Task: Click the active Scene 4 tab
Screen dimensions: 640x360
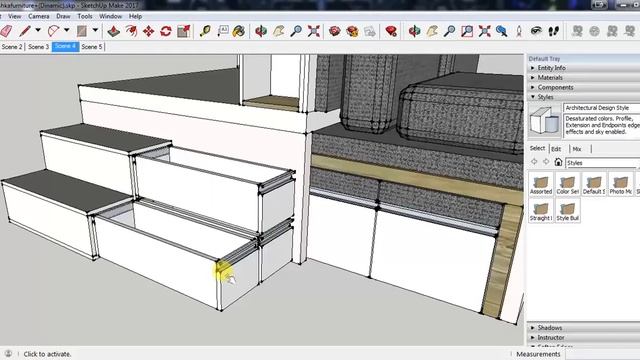Action: pos(65,47)
